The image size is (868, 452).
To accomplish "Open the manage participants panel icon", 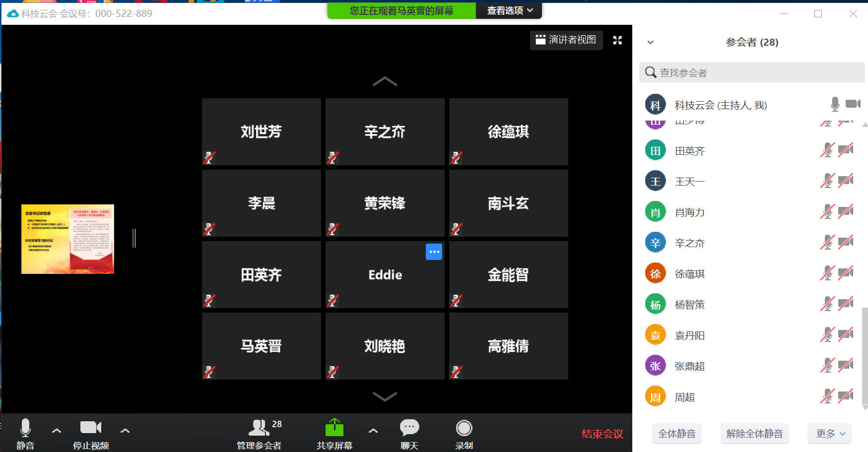I will pos(259,428).
